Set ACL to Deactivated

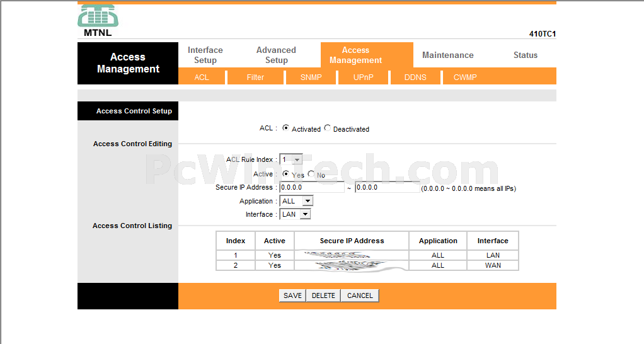pyautogui.click(x=327, y=128)
